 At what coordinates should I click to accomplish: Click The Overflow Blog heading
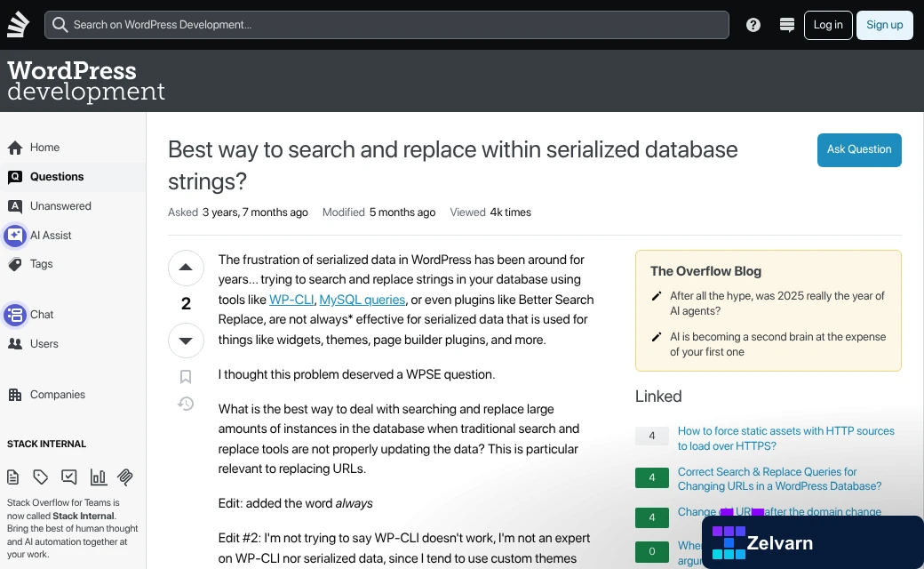tap(705, 271)
